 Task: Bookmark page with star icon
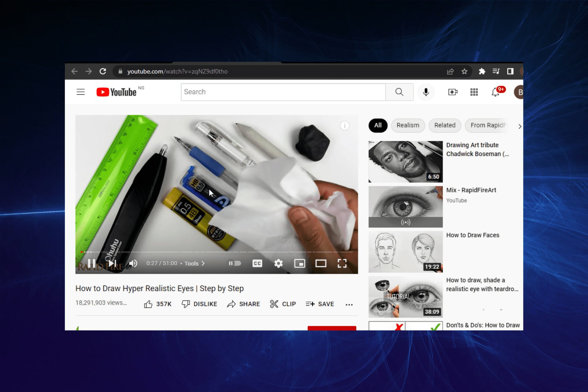[464, 71]
